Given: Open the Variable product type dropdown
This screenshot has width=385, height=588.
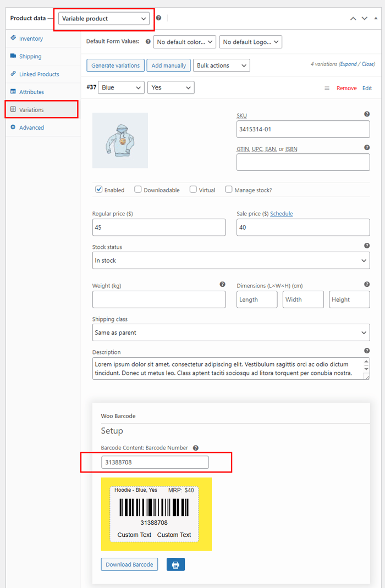Looking at the screenshot, I should [104, 19].
